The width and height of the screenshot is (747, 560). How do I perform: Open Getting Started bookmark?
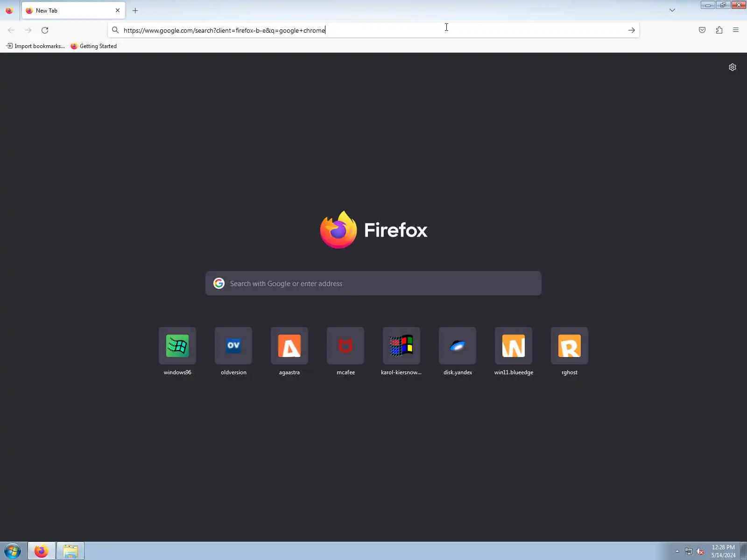pos(94,46)
